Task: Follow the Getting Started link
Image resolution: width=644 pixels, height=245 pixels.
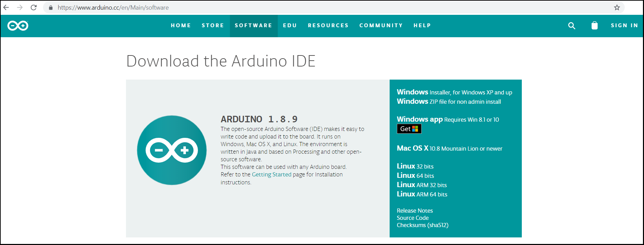Action: click(271, 174)
